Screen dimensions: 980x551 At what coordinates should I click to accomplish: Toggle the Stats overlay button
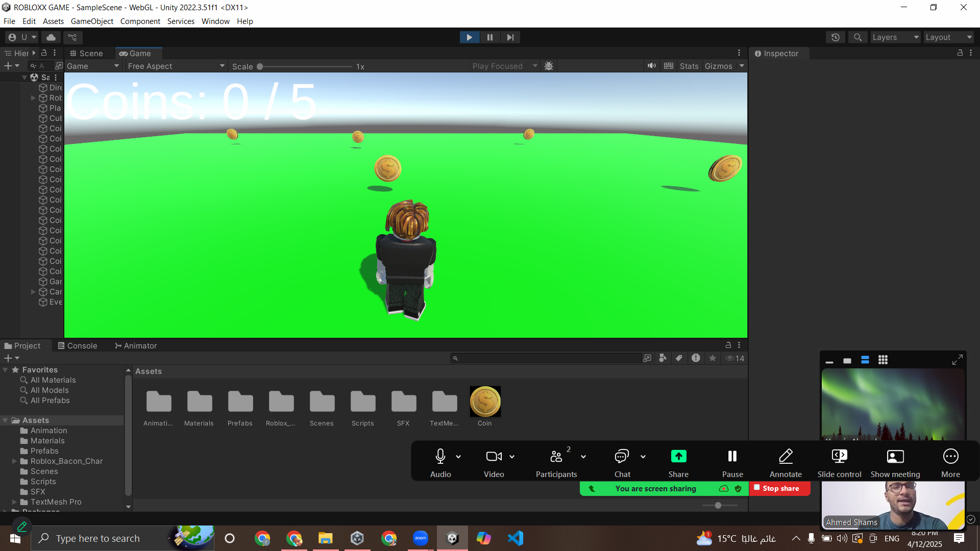click(689, 66)
